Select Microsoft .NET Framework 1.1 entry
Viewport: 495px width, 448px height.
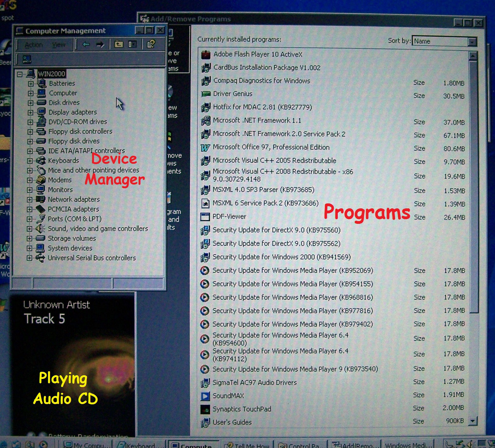click(x=257, y=120)
